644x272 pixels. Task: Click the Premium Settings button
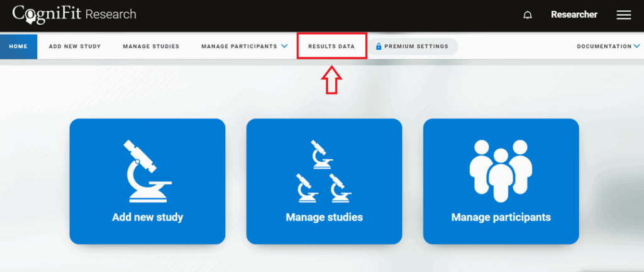point(413,47)
